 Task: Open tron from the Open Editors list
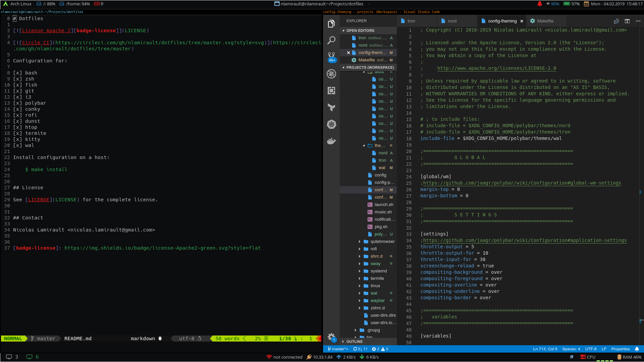point(368,38)
